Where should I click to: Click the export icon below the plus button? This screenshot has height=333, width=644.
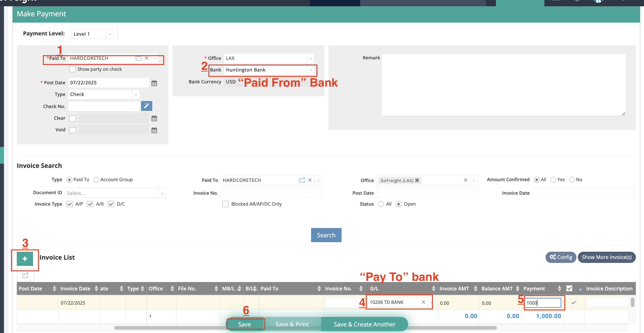tap(25, 275)
